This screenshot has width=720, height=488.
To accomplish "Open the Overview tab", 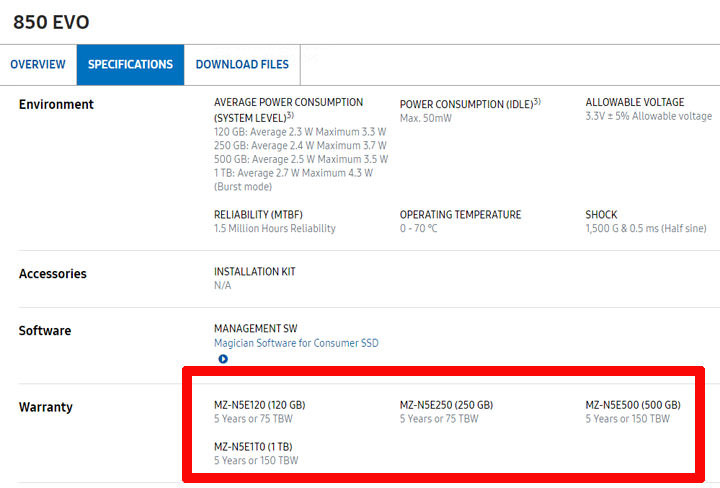I will click(38, 65).
